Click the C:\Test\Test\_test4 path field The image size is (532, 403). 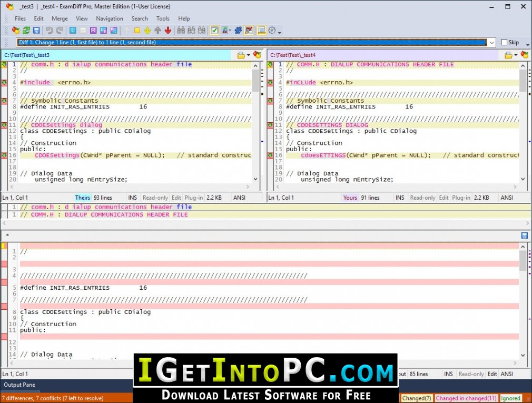coord(383,55)
